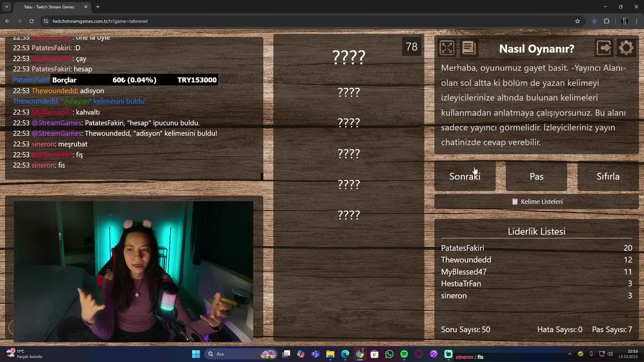Screen dimensions: 644x362
Task: Click the Sonraki button
Action: point(465,176)
